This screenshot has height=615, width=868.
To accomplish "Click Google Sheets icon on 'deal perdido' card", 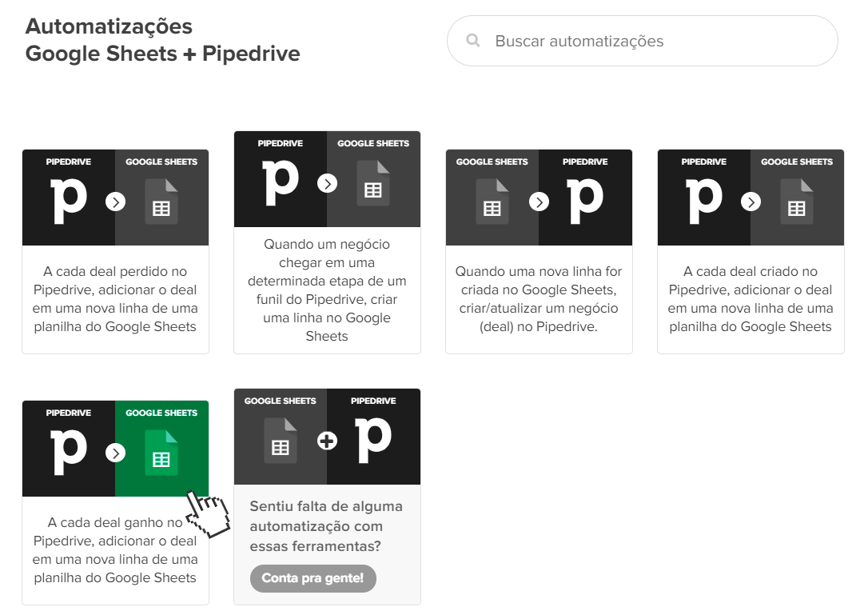I will coord(161,202).
